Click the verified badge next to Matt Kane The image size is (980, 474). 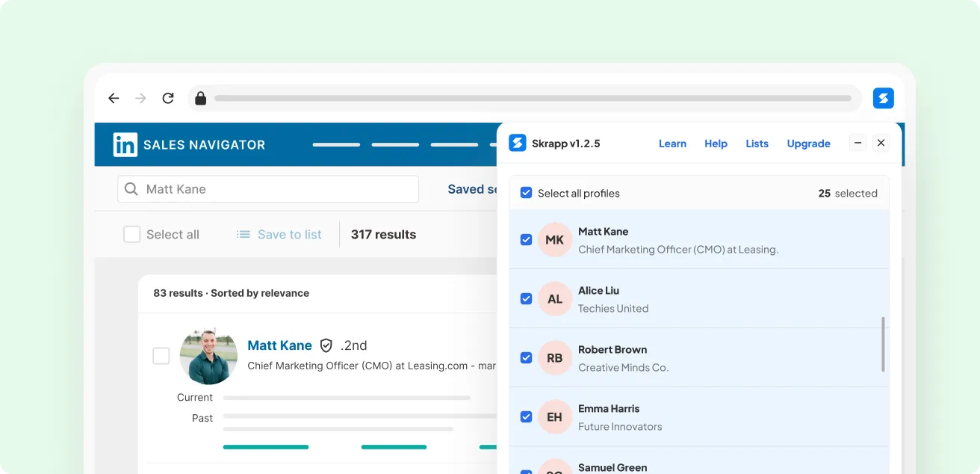[326, 345]
